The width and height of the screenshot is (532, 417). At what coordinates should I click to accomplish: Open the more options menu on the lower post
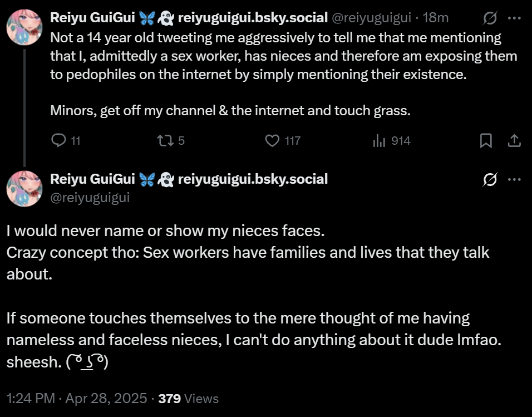(x=514, y=179)
